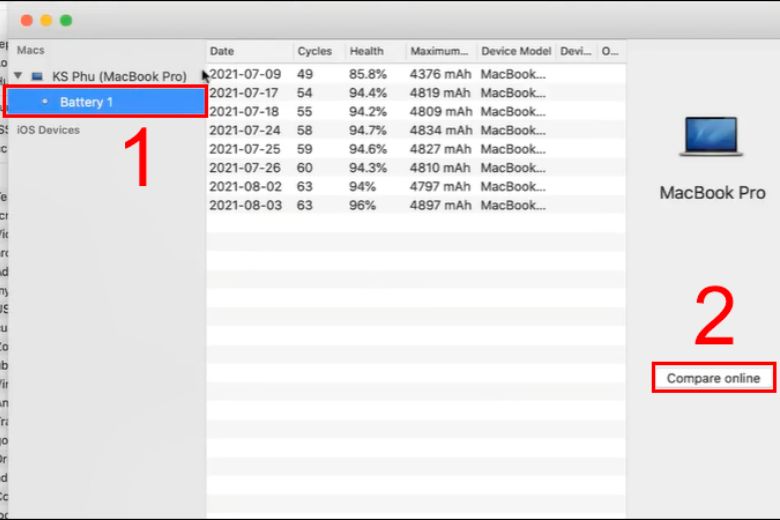780x520 pixels.
Task: Click the Devi... column header
Action: click(x=576, y=51)
